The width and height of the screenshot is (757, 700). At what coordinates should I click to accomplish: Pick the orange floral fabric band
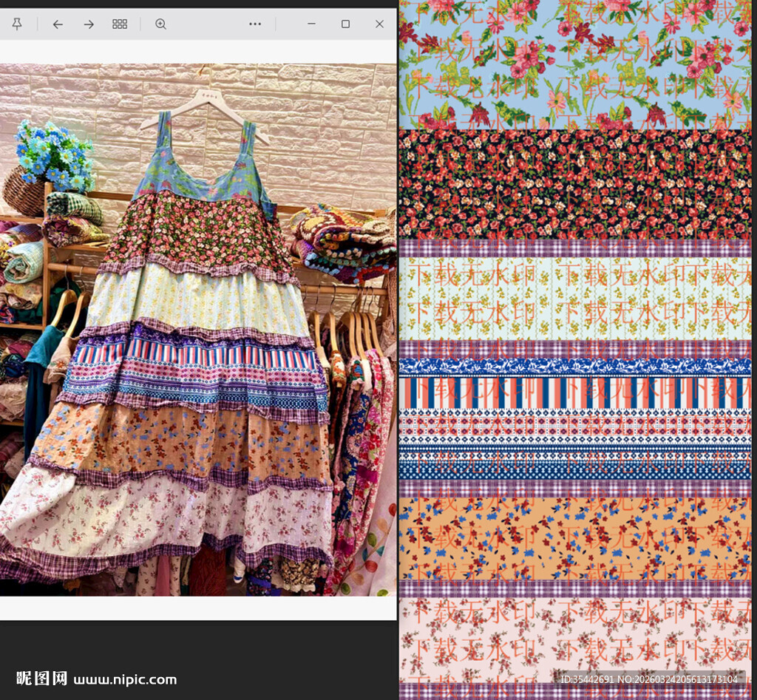tap(577, 538)
